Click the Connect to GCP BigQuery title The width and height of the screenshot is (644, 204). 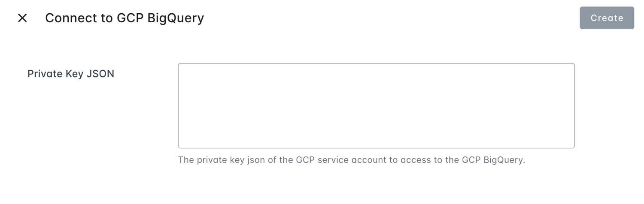(x=125, y=18)
